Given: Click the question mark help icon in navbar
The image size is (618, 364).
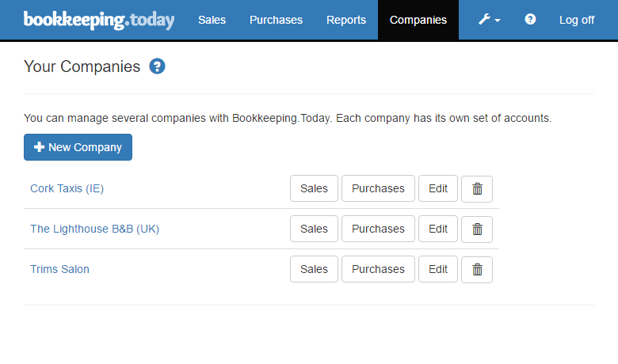Looking at the screenshot, I should click(x=530, y=19).
